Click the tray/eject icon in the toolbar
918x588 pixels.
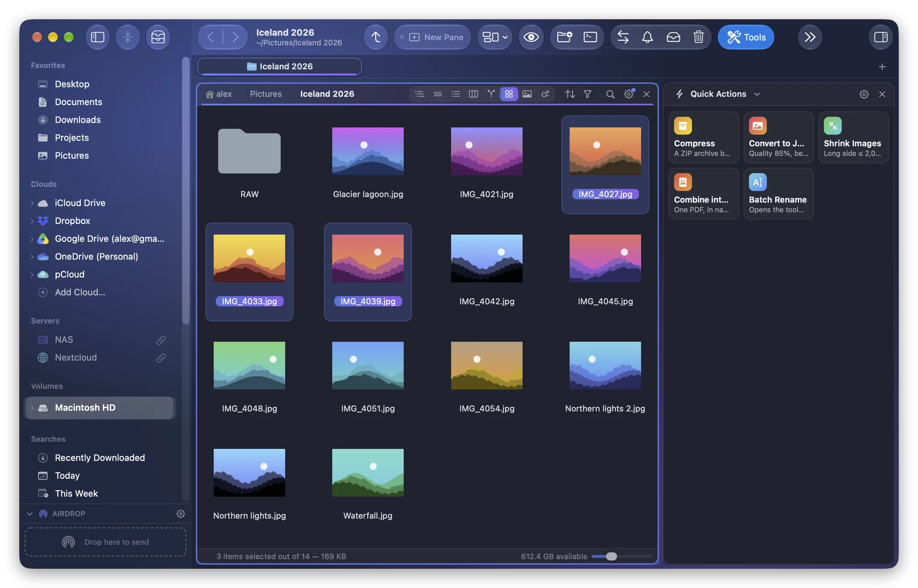[673, 37]
